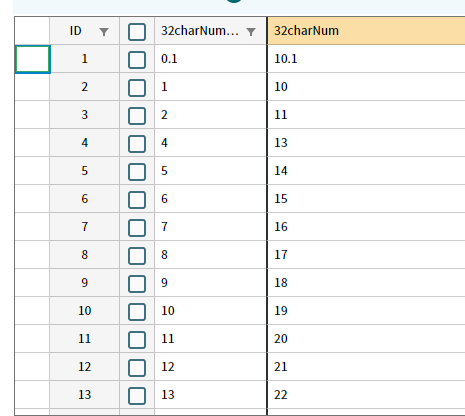The image size is (465, 416).
Task: Select the checkbox in row ID 13
Action: 137,396
